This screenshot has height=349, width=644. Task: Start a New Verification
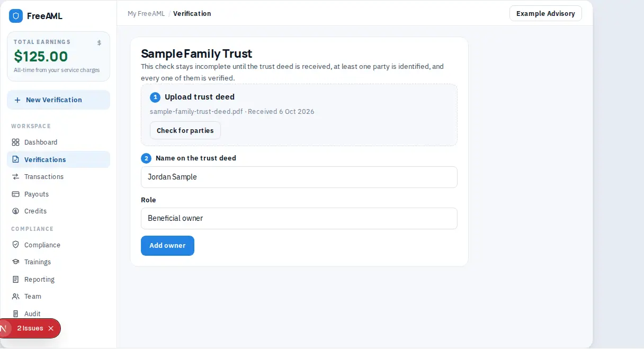[58, 100]
